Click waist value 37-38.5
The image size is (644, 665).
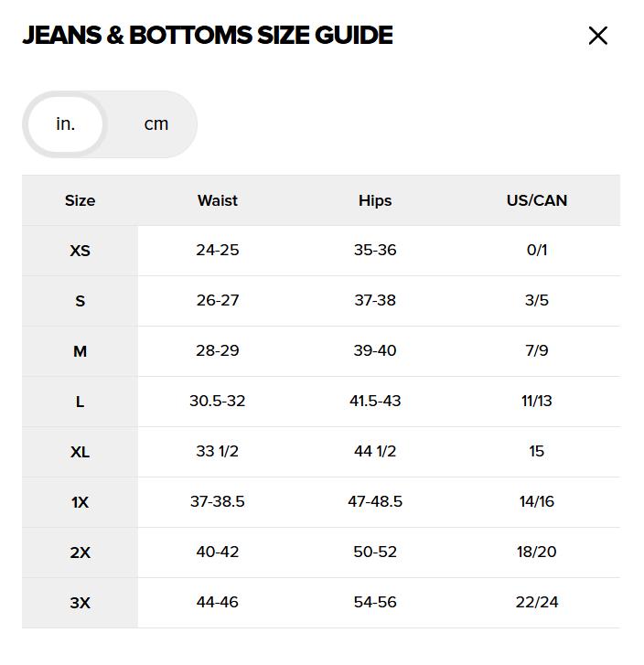coord(217,501)
